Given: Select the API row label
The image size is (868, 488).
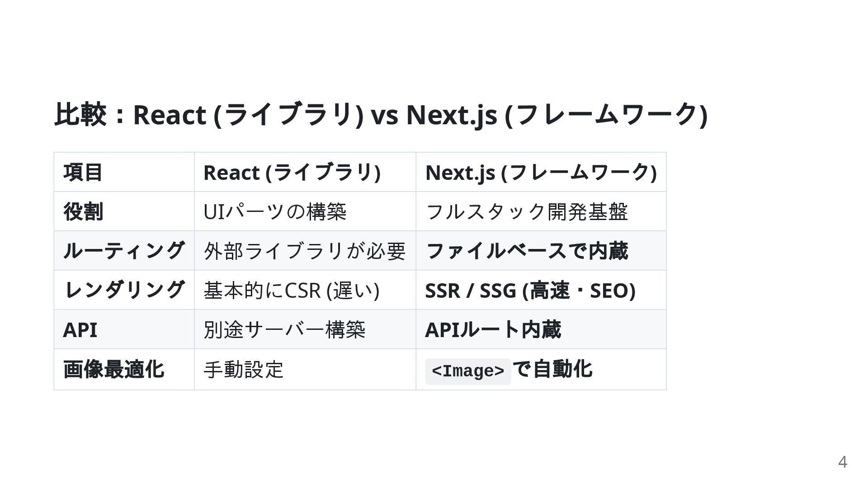Looking at the screenshot, I should [80, 329].
